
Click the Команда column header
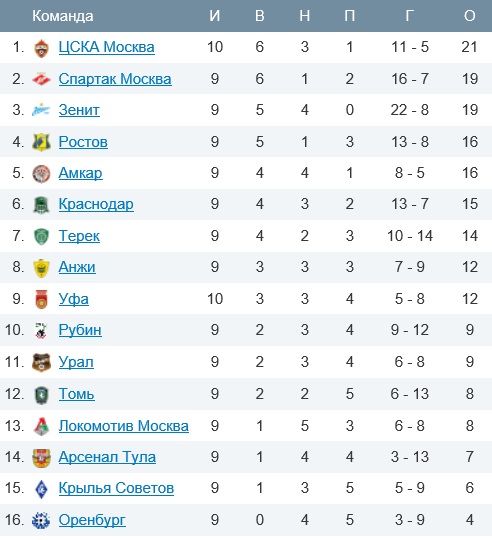(63, 16)
